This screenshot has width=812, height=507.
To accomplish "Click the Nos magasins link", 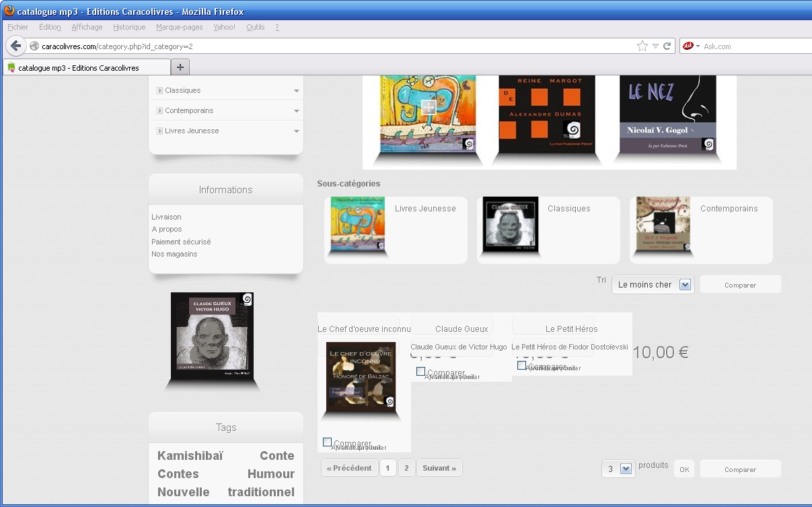I will point(174,254).
